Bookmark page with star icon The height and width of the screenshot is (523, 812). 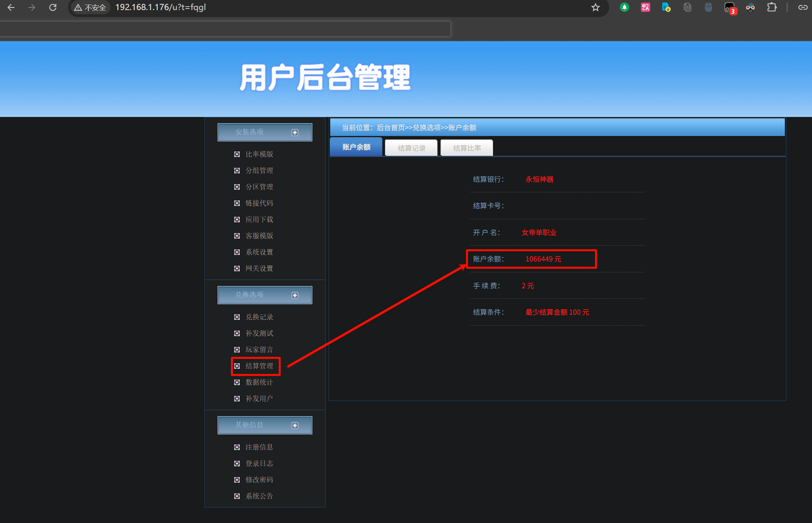(x=595, y=7)
